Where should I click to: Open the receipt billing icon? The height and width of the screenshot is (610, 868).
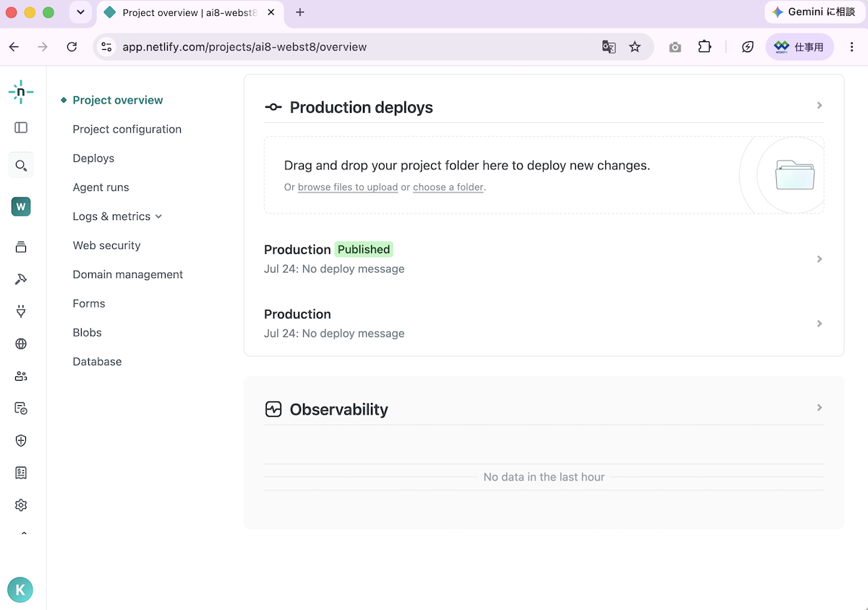[21, 473]
